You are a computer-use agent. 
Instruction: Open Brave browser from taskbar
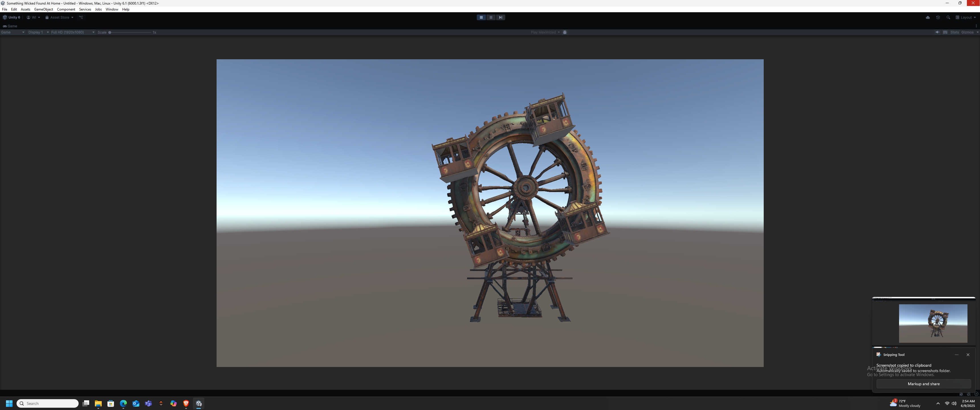[x=186, y=403]
